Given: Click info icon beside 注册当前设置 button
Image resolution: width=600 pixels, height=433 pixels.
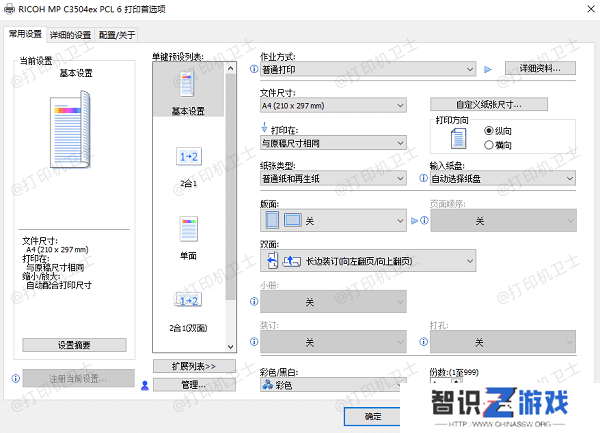Looking at the screenshot, I should (x=15, y=378).
